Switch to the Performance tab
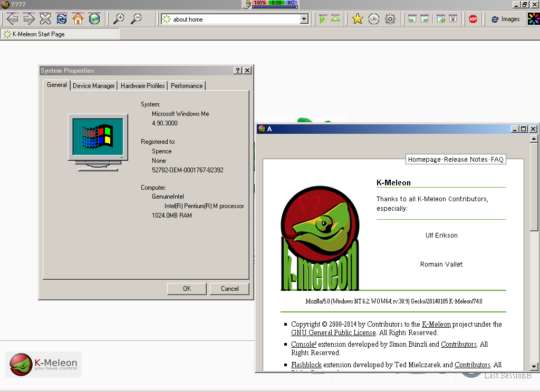This screenshot has height=392, width=540. (186, 85)
